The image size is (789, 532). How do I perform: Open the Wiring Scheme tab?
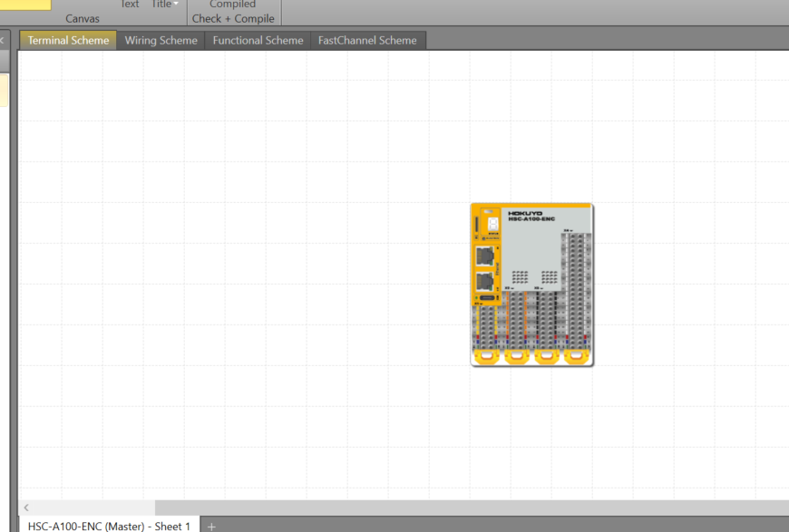coord(161,40)
